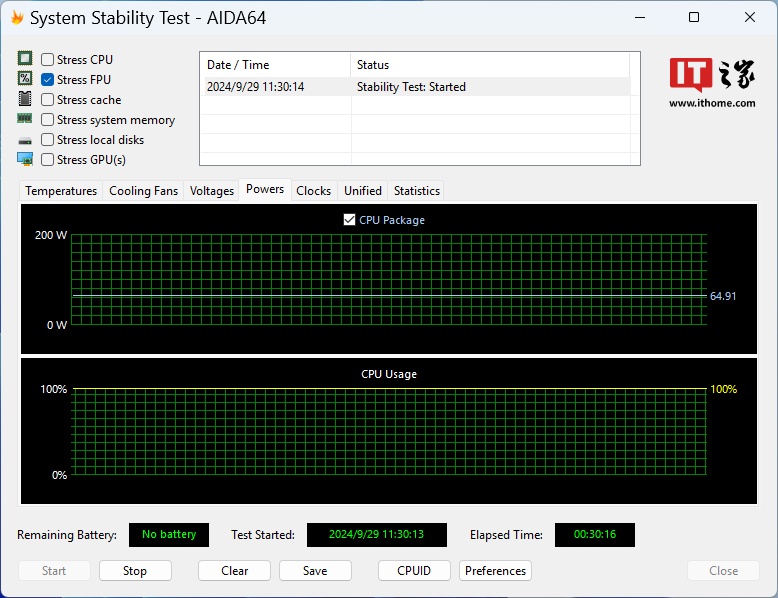Click the Test Started time 2024/9/29 11:30:13
Viewport: 778px width, 598px height.
377,534
